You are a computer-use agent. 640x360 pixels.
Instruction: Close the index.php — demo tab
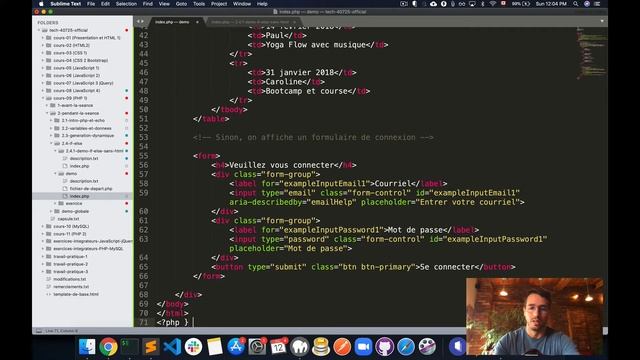(x=197, y=22)
